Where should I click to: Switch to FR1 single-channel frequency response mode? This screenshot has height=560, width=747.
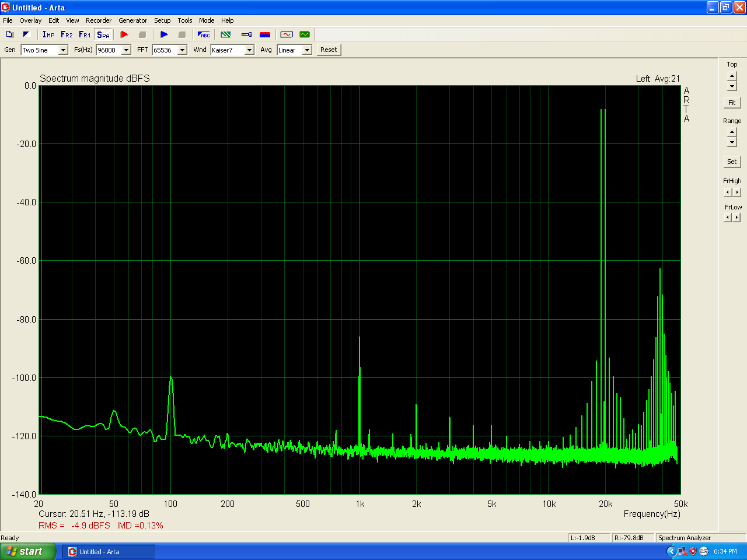pos(85,34)
